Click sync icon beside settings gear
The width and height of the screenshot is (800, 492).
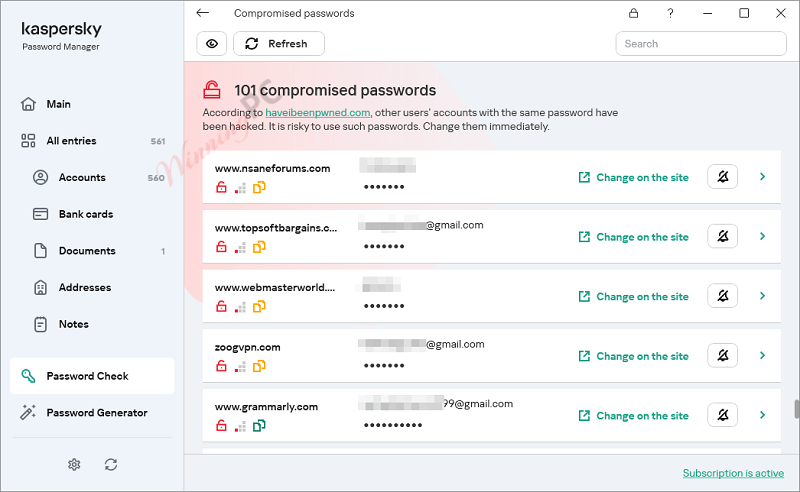111,464
